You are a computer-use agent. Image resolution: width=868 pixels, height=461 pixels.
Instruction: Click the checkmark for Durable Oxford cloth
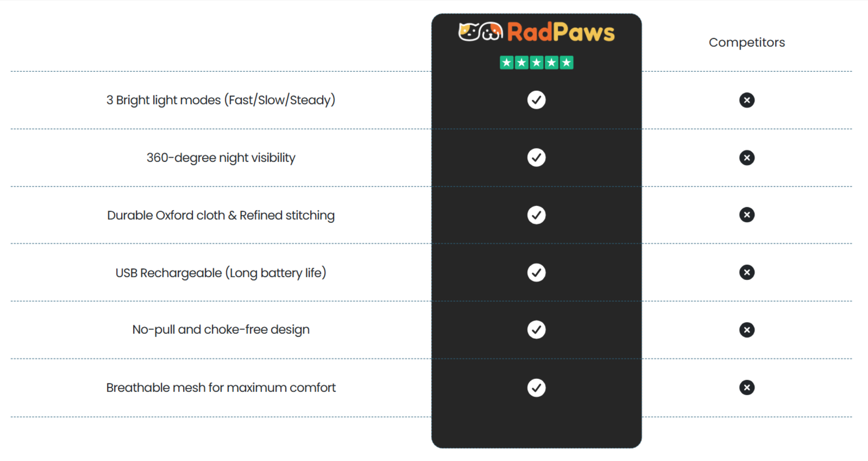point(536,215)
